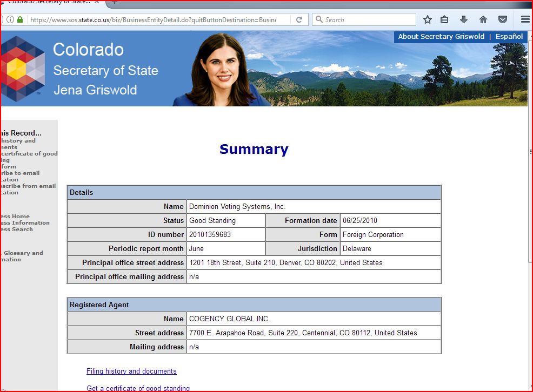Open the Pocket icon in toolbar

pyautogui.click(x=503, y=19)
